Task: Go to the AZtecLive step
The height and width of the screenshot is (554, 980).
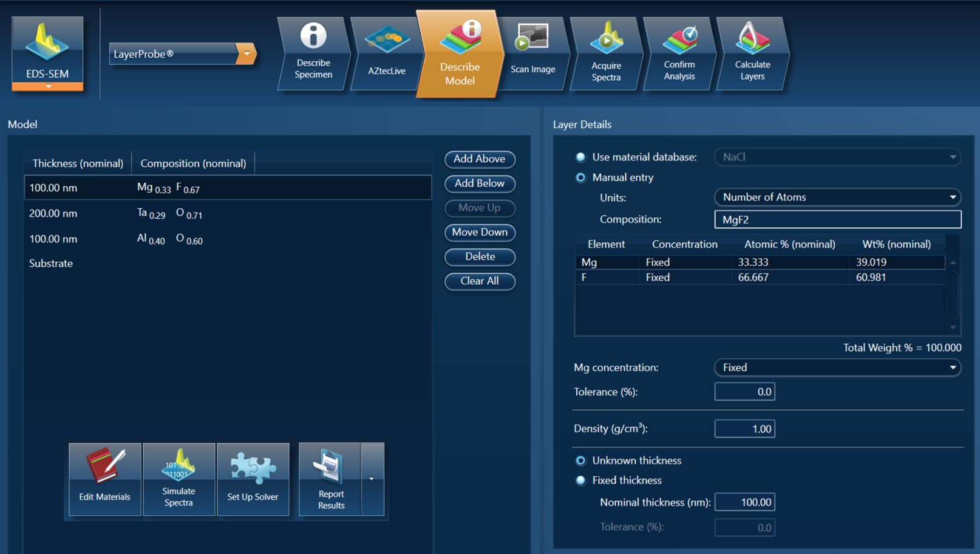Action: 387,54
